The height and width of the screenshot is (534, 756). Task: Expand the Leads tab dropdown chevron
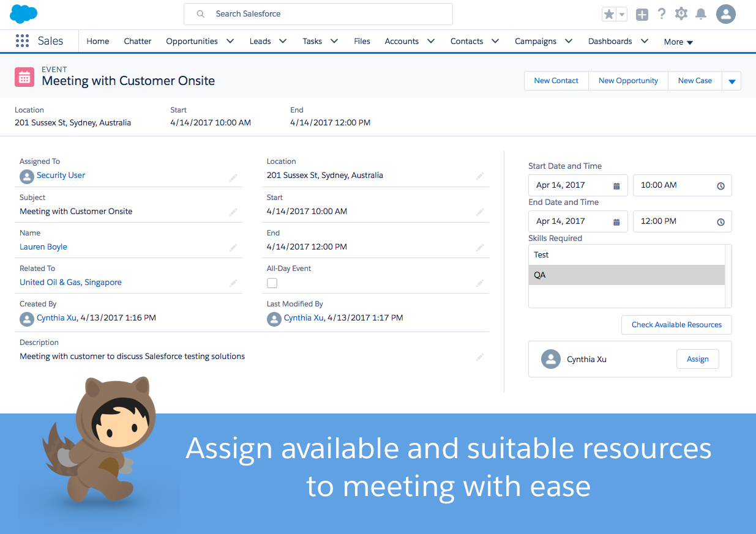(x=283, y=41)
